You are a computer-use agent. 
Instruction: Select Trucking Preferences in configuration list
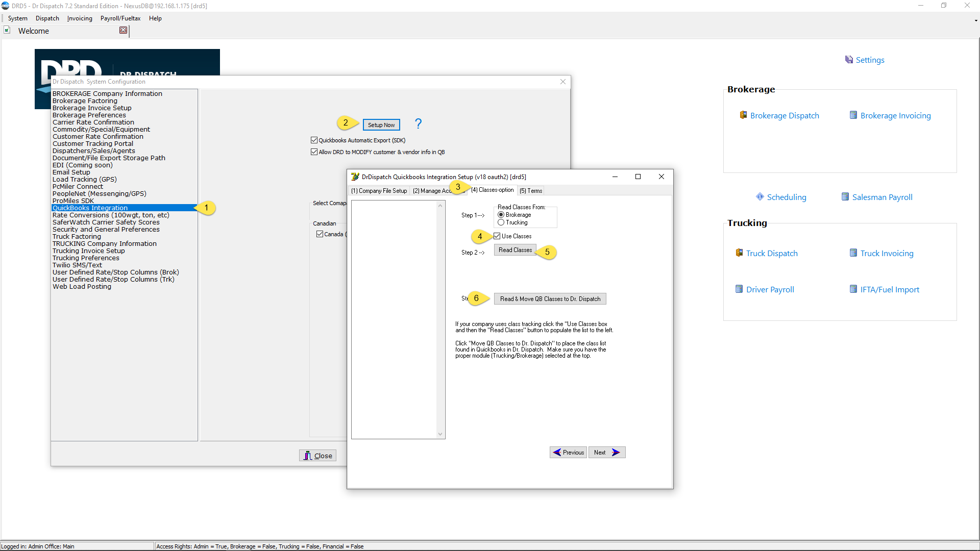click(x=86, y=258)
